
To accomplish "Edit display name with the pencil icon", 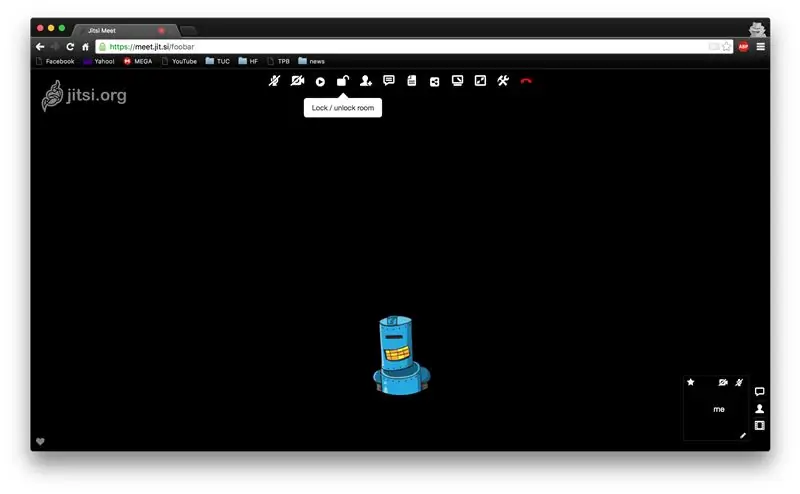I will click(x=743, y=435).
